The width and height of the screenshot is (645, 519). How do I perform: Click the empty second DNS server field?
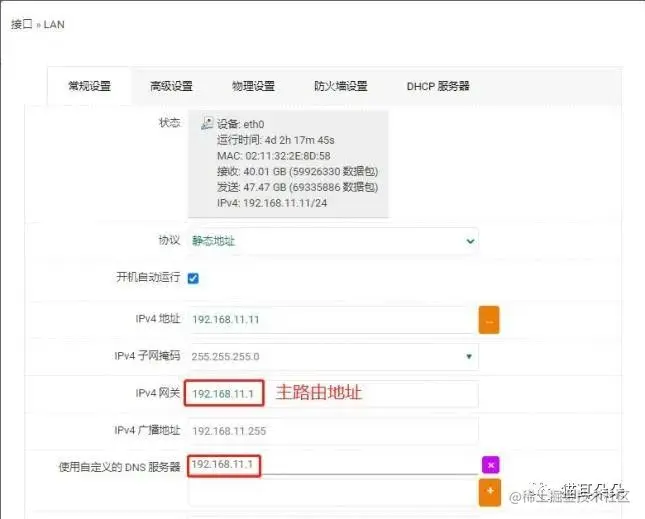333,493
